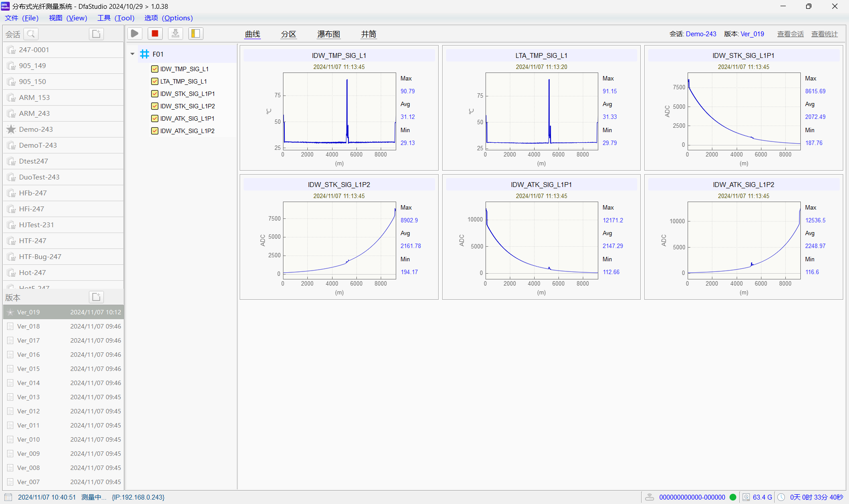Open the 选项 (Options) menu

pos(168,18)
